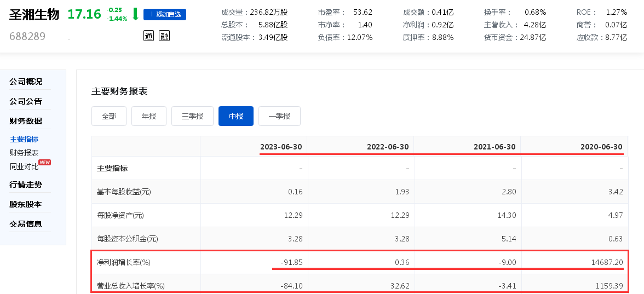The image size is (644, 294).
Task: Click the 32.62 revenue growth cell
Action: [400, 286]
